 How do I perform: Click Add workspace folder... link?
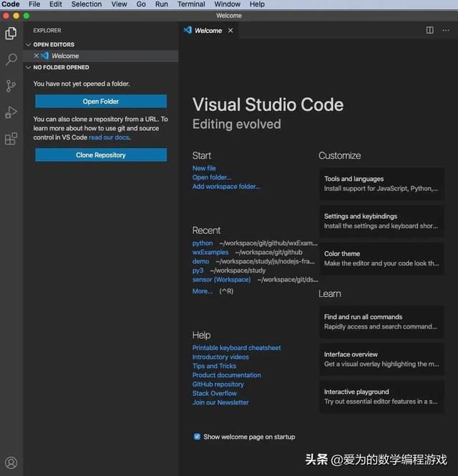click(x=226, y=186)
